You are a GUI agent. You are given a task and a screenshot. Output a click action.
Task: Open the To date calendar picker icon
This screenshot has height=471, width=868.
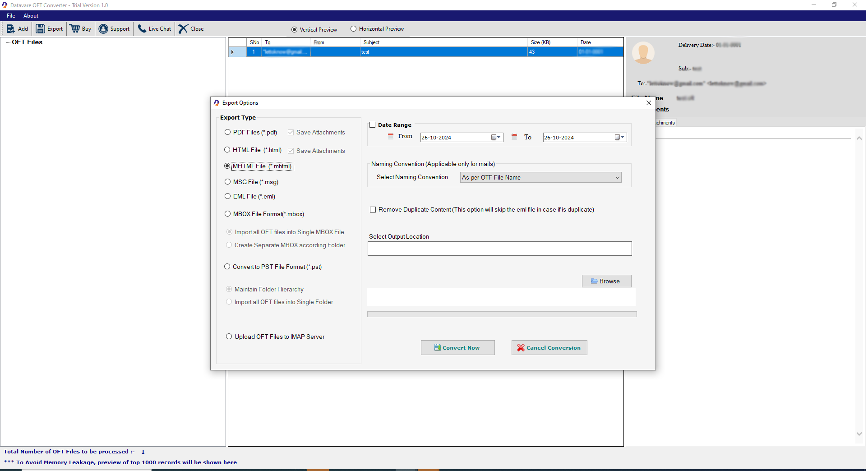(617, 137)
